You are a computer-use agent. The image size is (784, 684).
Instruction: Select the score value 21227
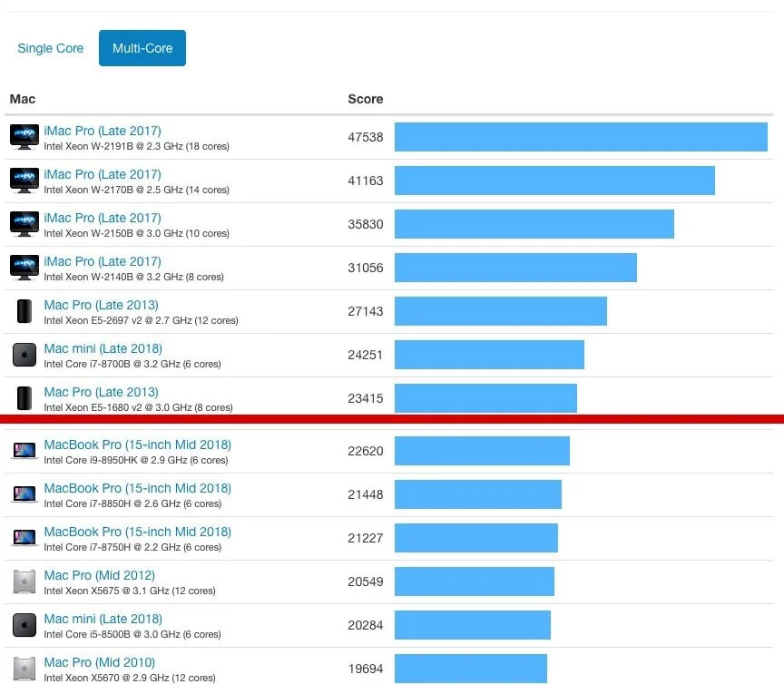(366, 538)
